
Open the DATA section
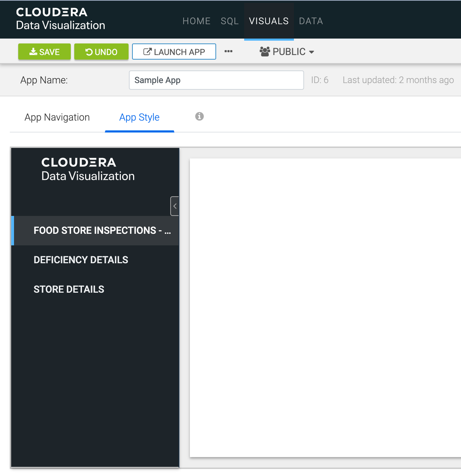click(x=311, y=21)
